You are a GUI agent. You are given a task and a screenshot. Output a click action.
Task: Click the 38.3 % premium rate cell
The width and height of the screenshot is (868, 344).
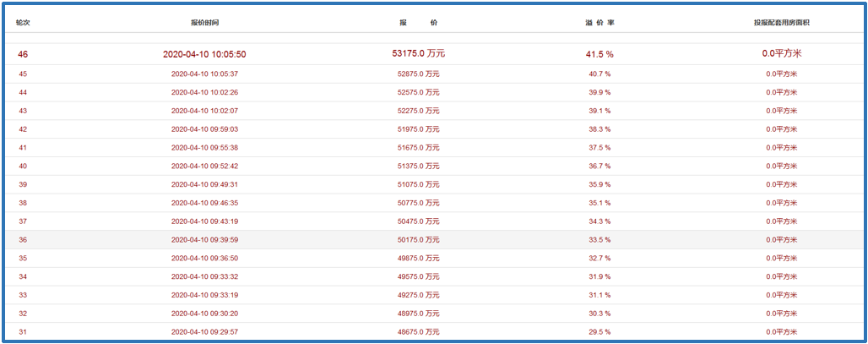pos(599,129)
